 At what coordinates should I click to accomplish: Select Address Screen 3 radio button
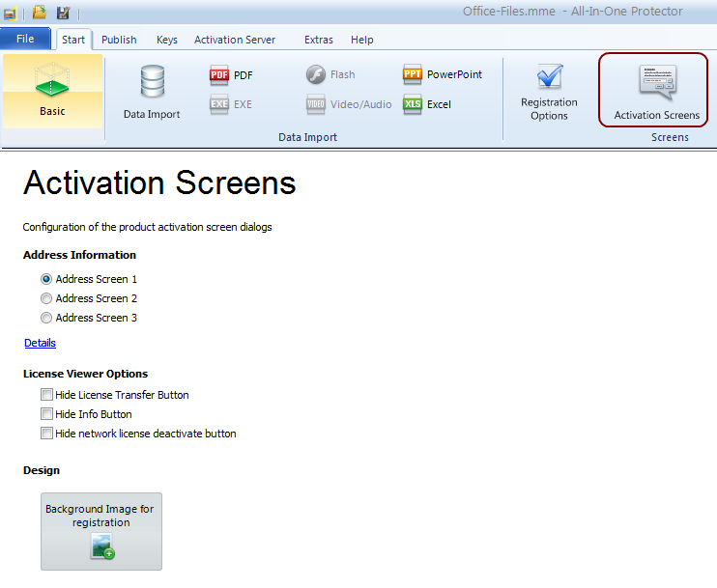pyautogui.click(x=46, y=318)
